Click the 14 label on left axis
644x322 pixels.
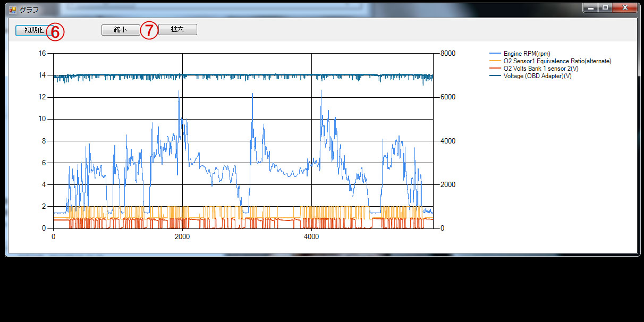tap(43, 75)
